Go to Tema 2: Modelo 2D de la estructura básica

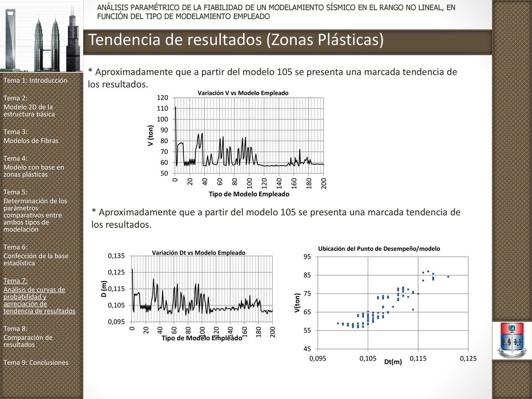(29, 106)
